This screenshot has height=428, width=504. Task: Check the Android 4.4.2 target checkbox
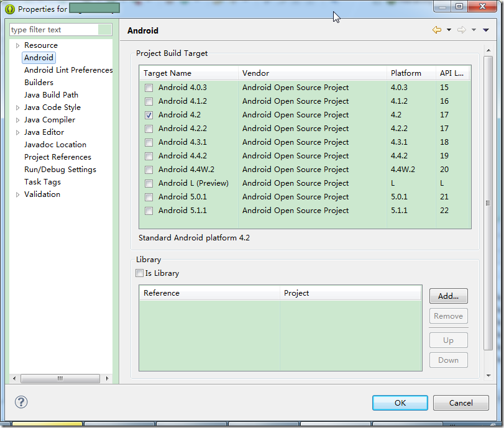click(x=149, y=156)
